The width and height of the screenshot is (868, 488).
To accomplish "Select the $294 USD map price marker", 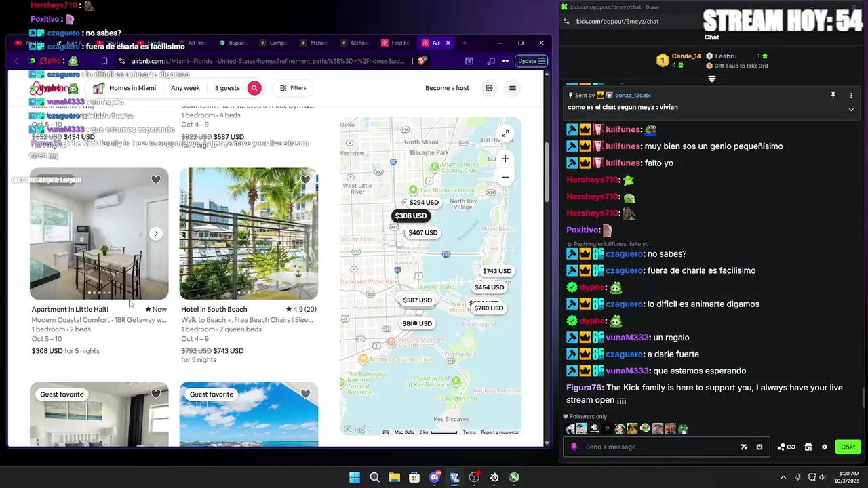I will 424,203.
